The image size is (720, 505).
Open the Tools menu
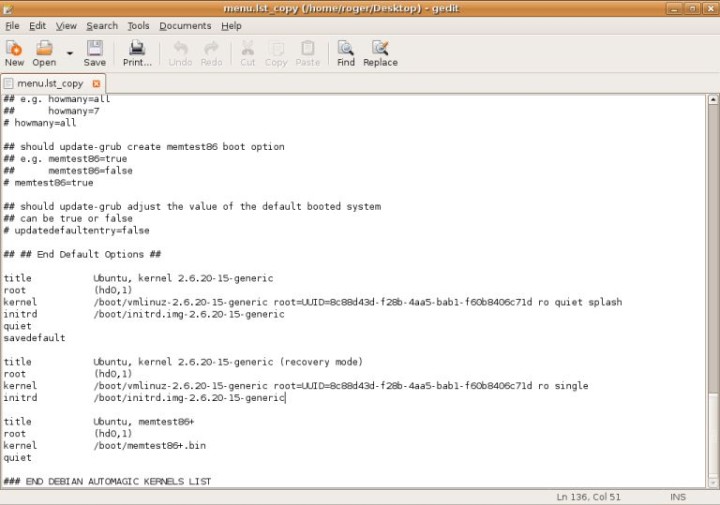point(138,26)
